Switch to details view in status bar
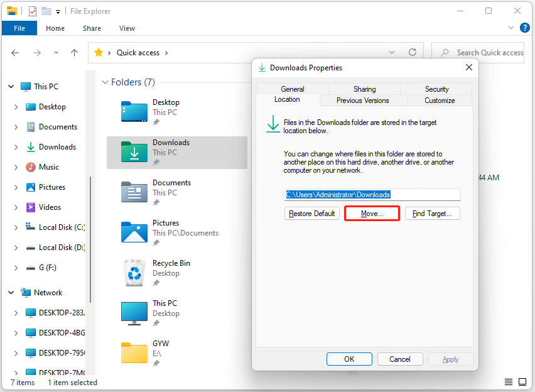 [x=508, y=381]
